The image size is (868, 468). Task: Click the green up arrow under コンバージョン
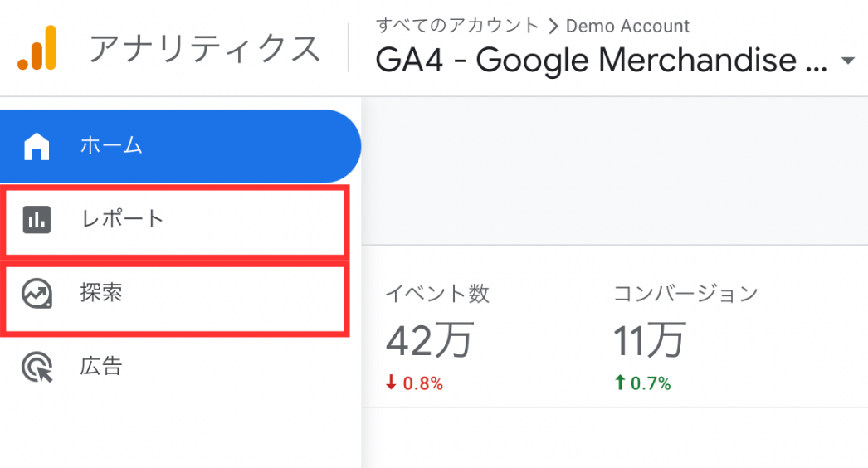(x=620, y=383)
